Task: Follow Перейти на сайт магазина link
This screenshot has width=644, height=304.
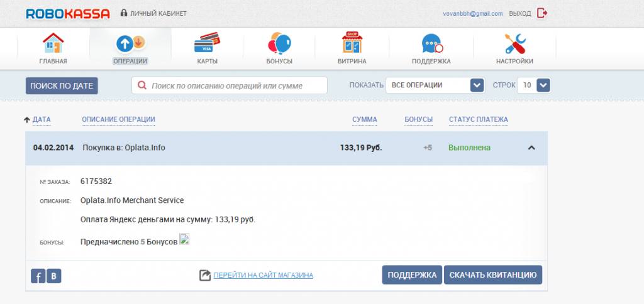Action: 263,275
